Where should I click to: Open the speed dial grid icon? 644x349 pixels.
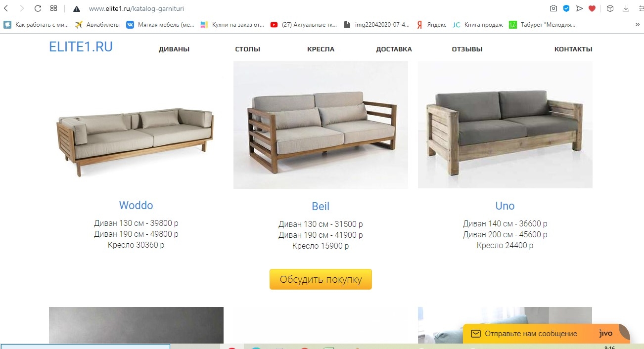(x=53, y=8)
